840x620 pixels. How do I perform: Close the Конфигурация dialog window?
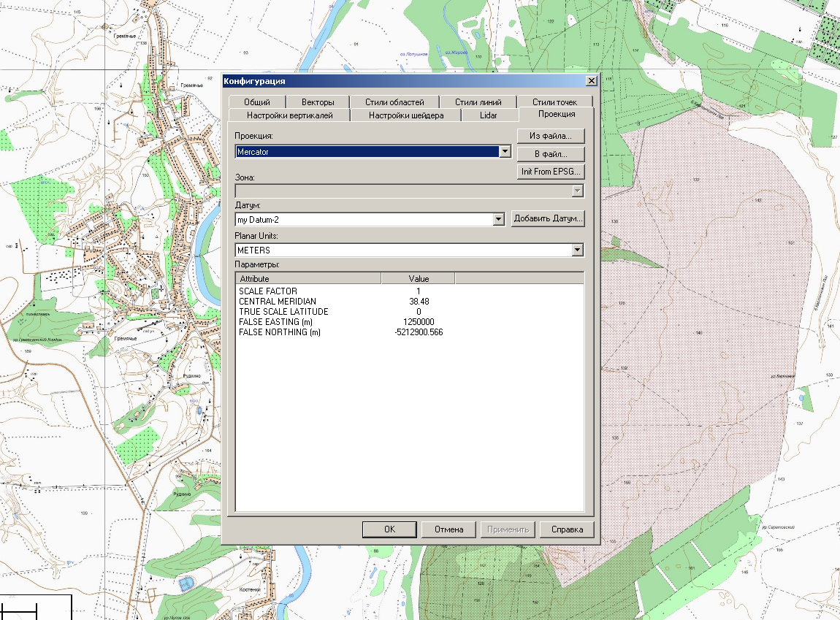coord(591,81)
